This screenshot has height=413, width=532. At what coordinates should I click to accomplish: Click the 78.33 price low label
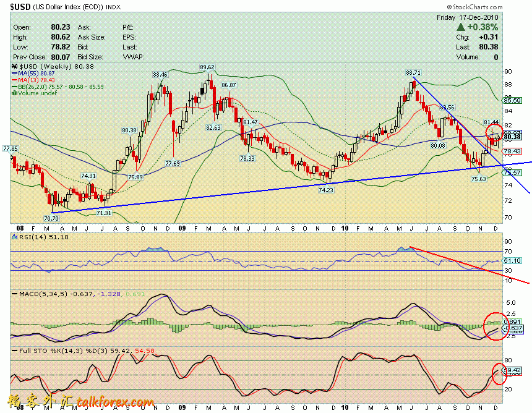click(247, 158)
